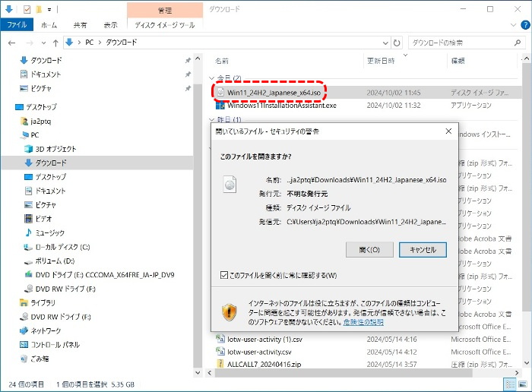
Task: Open the ファイル menu tab
Action: [17, 25]
